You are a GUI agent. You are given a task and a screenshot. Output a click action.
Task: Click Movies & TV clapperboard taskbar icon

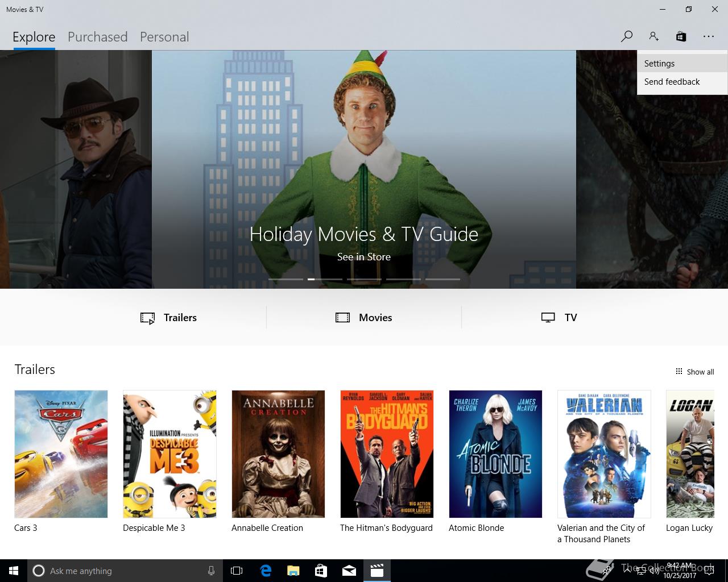(x=377, y=571)
